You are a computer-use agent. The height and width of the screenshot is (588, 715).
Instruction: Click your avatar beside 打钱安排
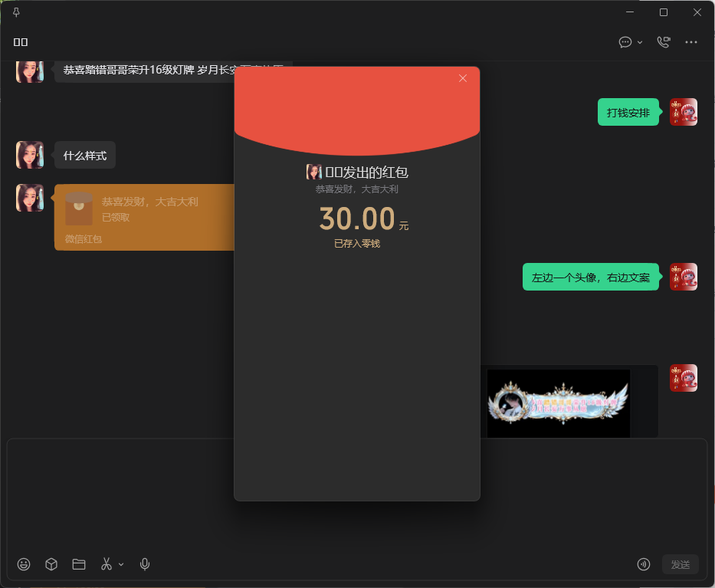683,112
